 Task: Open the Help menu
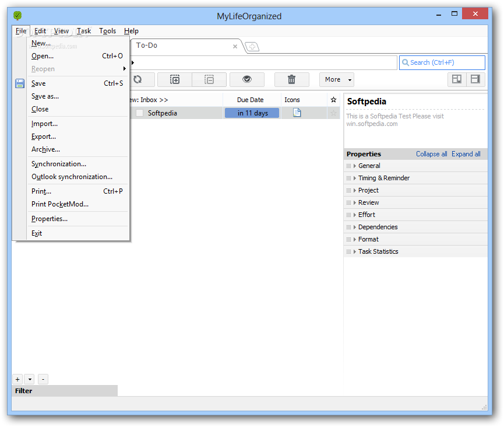pyautogui.click(x=131, y=31)
